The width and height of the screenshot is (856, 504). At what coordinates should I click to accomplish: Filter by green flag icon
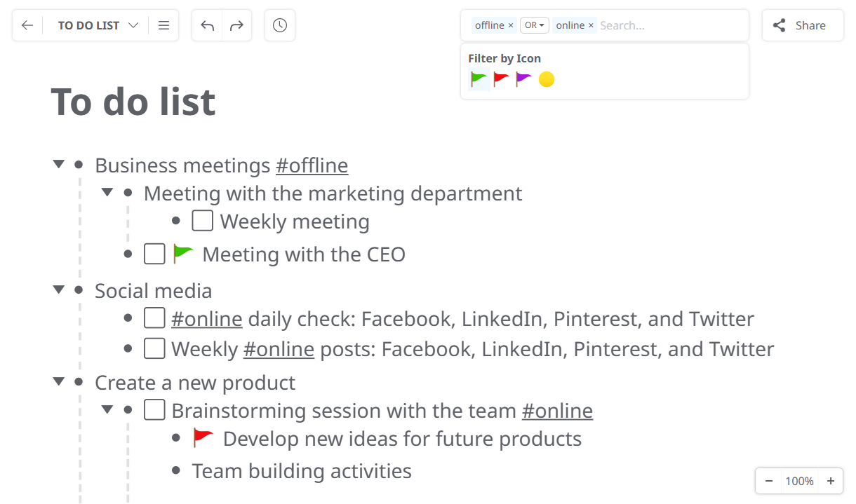479,79
